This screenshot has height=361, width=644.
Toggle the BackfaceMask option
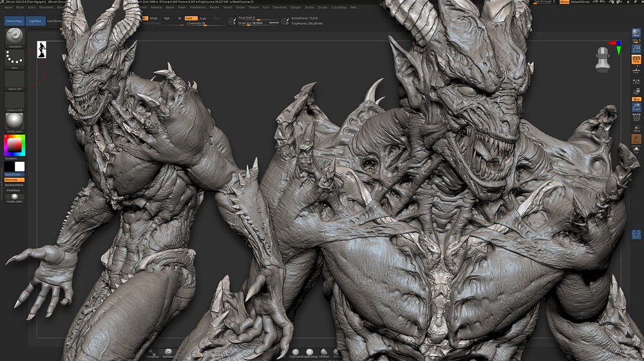click(x=14, y=185)
